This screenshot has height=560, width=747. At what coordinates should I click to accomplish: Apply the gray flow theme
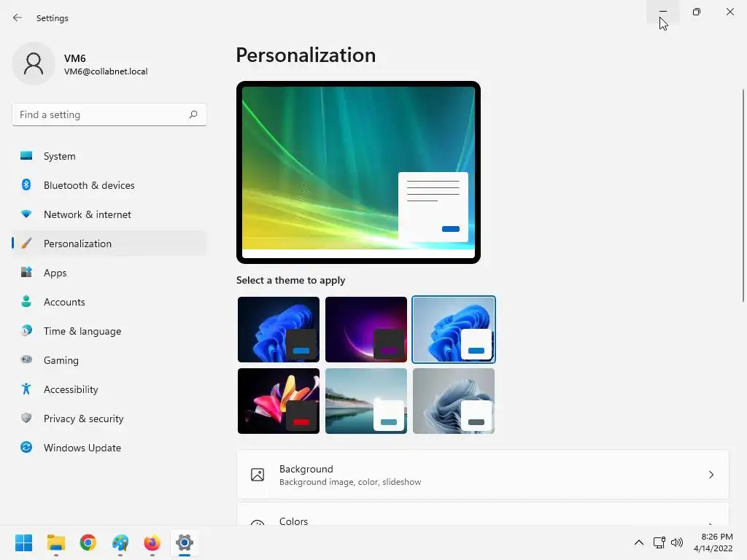click(454, 401)
